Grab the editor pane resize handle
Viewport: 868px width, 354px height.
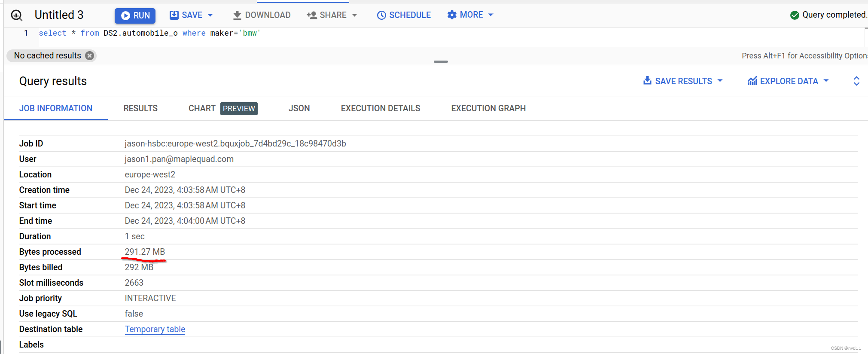(x=441, y=61)
